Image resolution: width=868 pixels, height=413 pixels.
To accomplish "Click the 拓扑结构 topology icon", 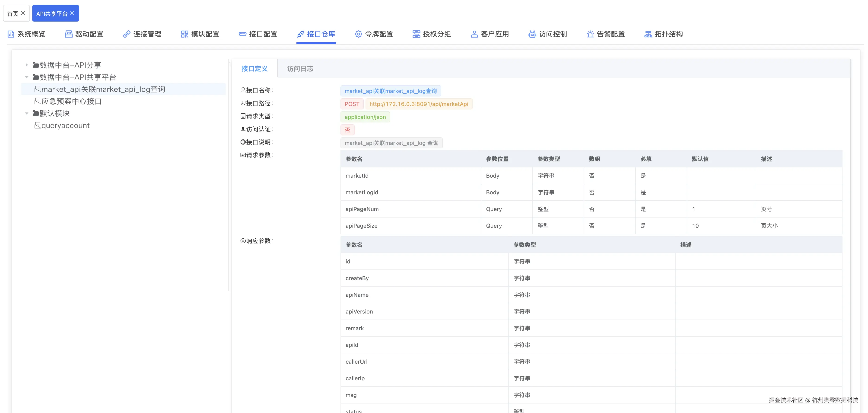I will pyautogui.click(x=648, y=34).
